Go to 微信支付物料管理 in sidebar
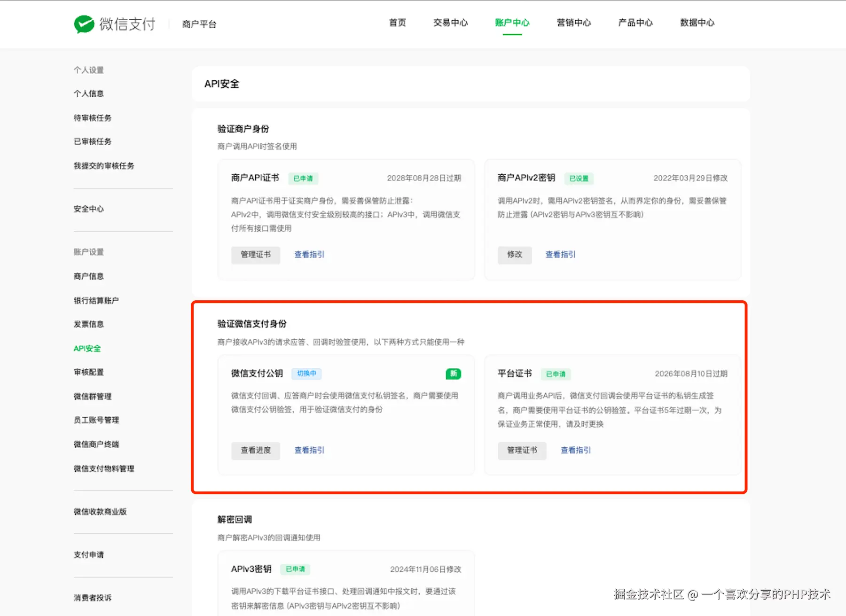Screen dimensions: 846x616 (x=104, y=469)
